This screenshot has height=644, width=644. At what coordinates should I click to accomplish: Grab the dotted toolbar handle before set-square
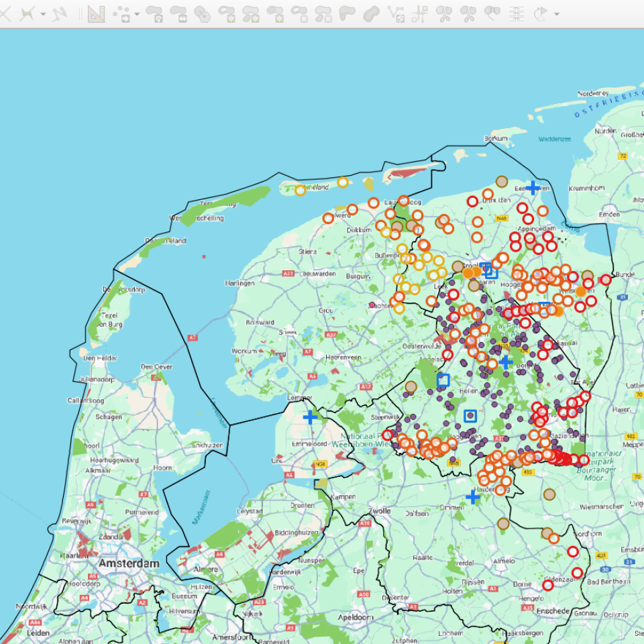[x=80, y=13]
